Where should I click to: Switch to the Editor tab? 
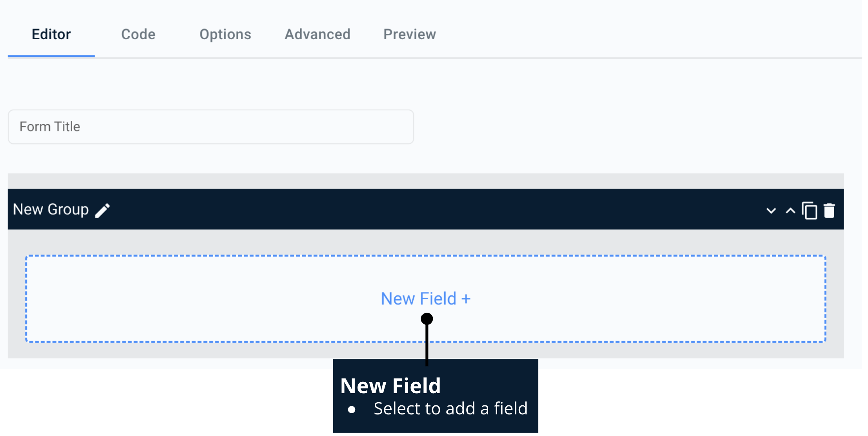(x=51, y=35)
